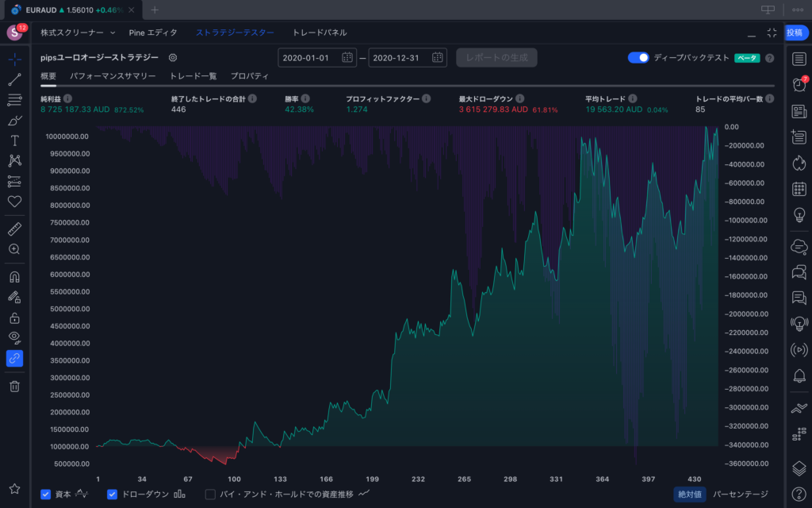Open the help center question icon
Viewport: 812px width, 508px height.
click(x=799, y=494)
